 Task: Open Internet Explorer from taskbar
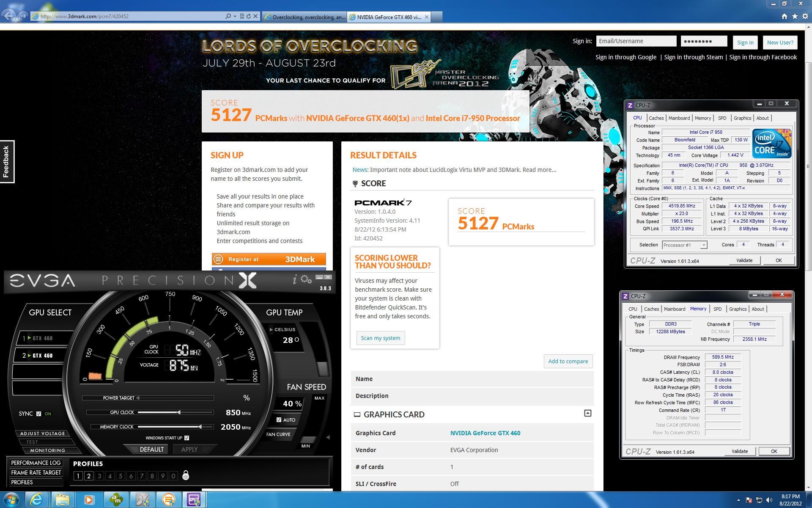tap(37, 500)
